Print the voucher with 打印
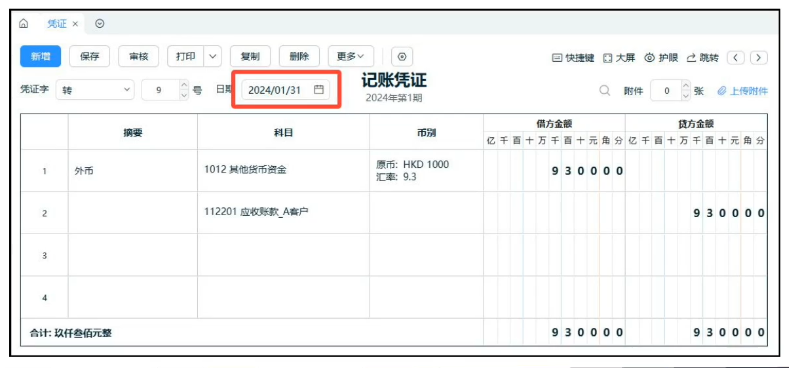789x368 pixels. pos(185,56)
